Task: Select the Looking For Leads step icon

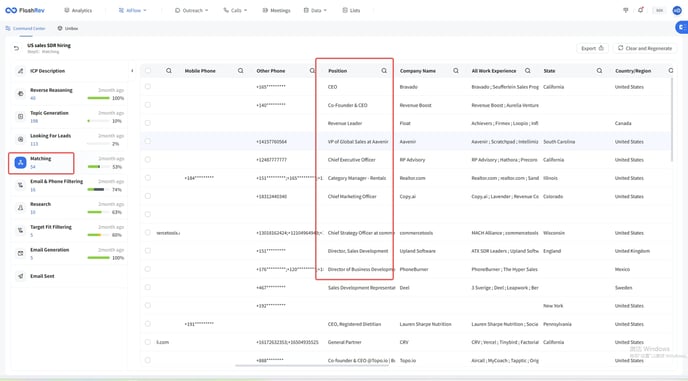Action: (20, 139)
